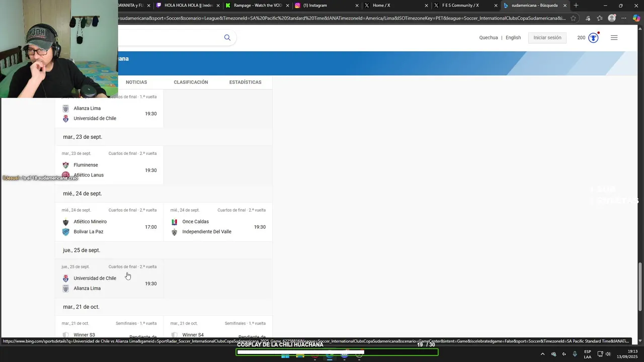Switch language to Quechua

click(489, 38)
